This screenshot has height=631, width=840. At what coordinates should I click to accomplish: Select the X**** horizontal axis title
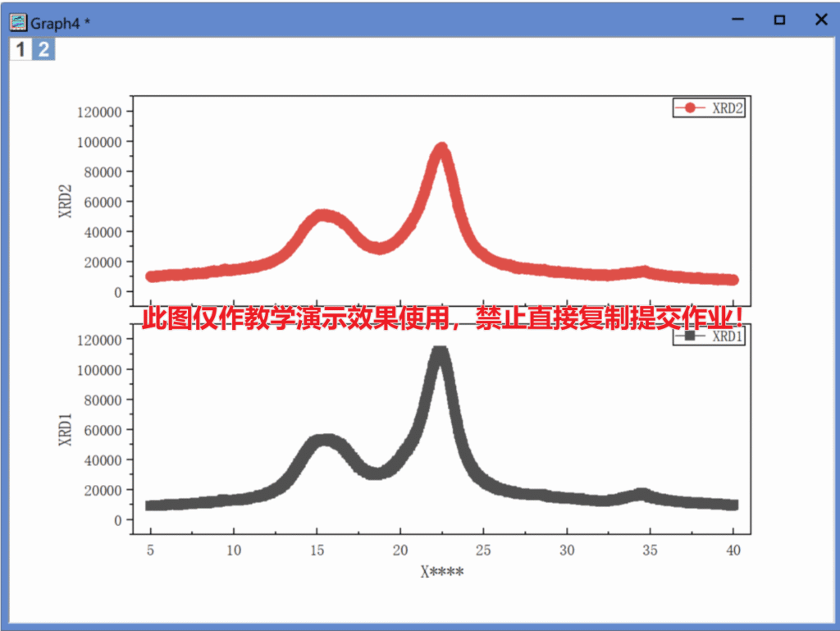pyautogui.click(x=441, y=571)
